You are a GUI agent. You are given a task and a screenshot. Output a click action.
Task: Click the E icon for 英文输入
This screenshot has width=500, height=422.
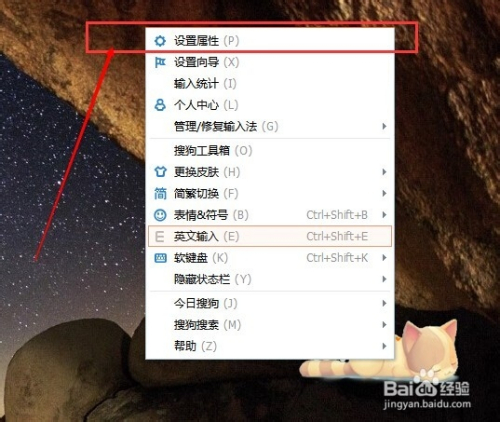[x=160, y=236]
